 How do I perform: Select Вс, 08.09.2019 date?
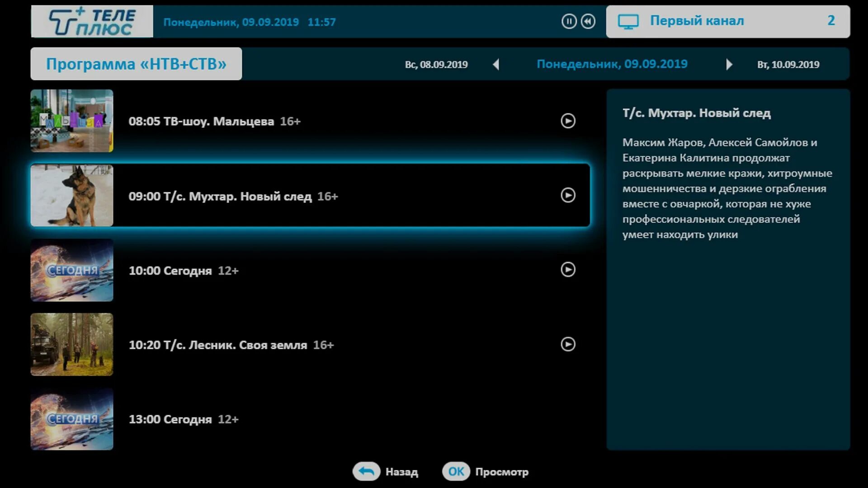(436, 65)
